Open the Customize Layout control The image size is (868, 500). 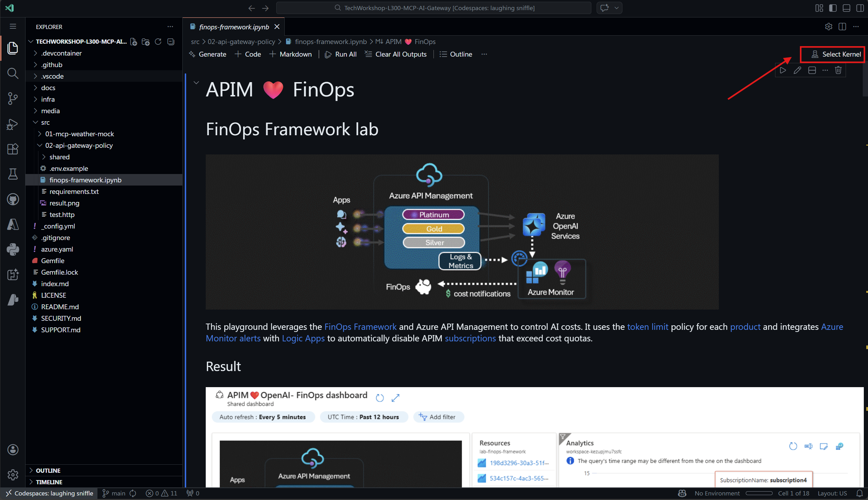click(819, 8)
